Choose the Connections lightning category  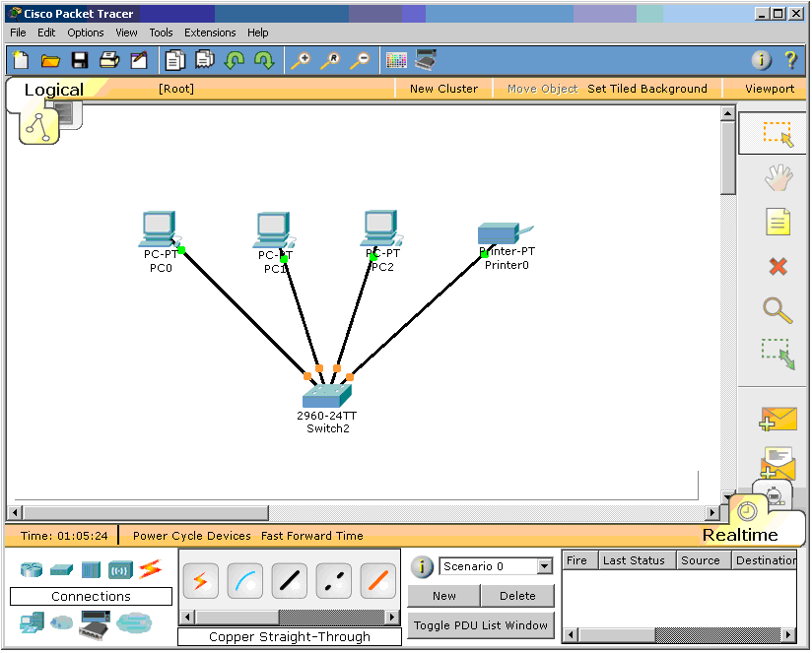(x=151, y=569)
